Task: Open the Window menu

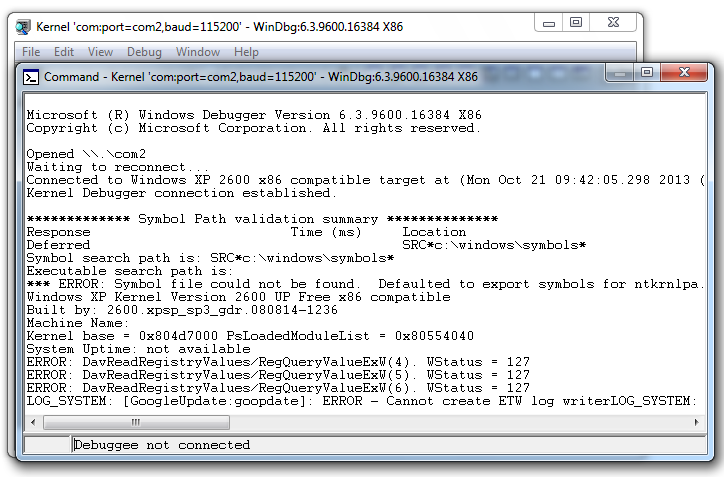Action: click(198, 52)
